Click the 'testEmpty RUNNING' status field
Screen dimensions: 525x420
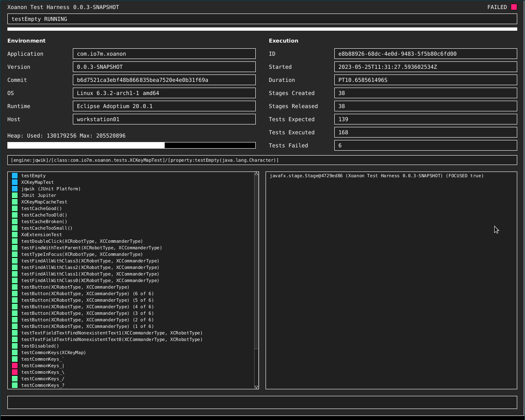coord(262,19)
